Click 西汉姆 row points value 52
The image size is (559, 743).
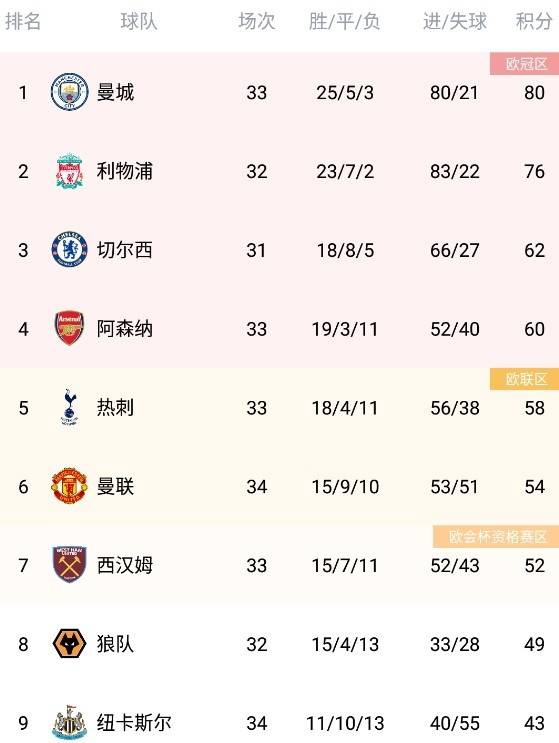pyautogui.click(x=534, y=565)
